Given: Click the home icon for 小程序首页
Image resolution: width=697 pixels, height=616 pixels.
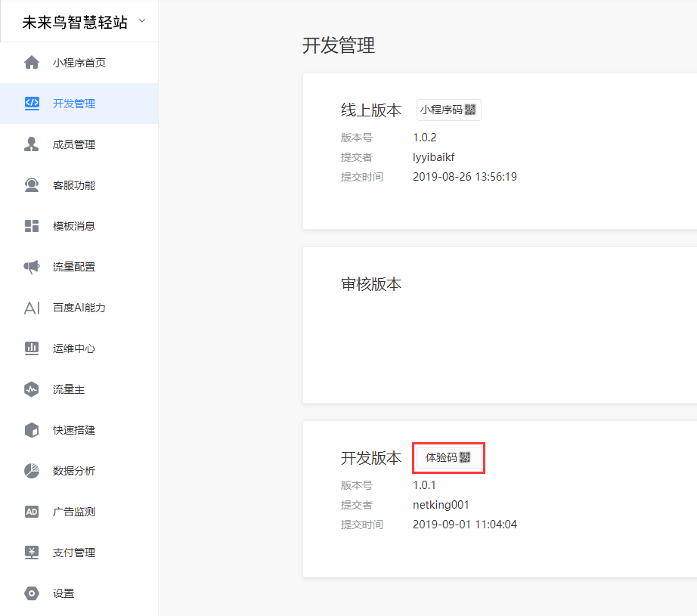Looking at the screenshot, I should 32,63.
